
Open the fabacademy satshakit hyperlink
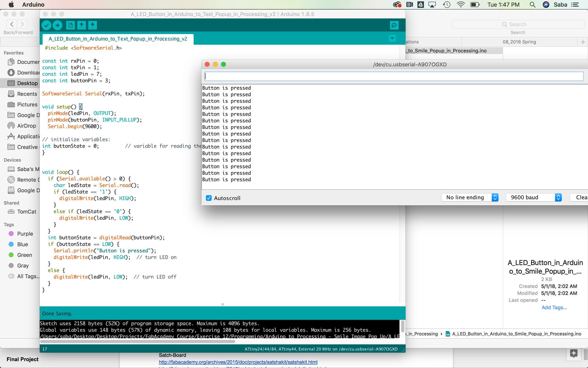pyautogui.click(x=238, y=362)
